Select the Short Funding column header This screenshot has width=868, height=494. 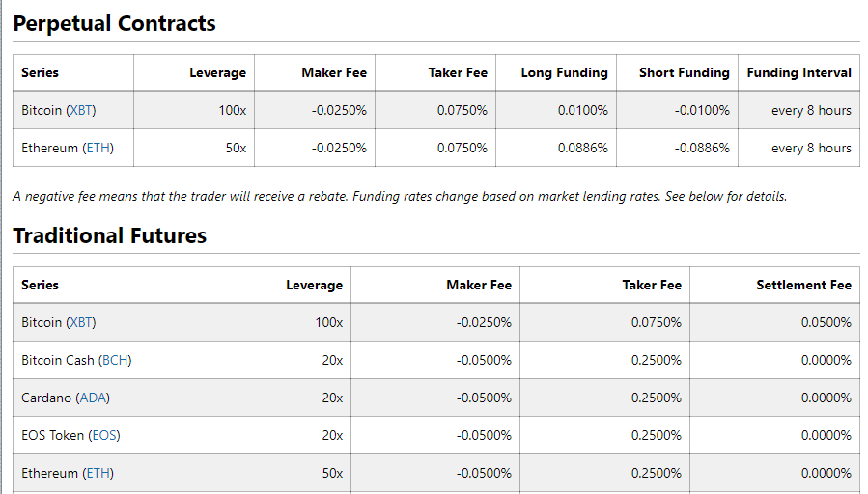coord(684,72)
